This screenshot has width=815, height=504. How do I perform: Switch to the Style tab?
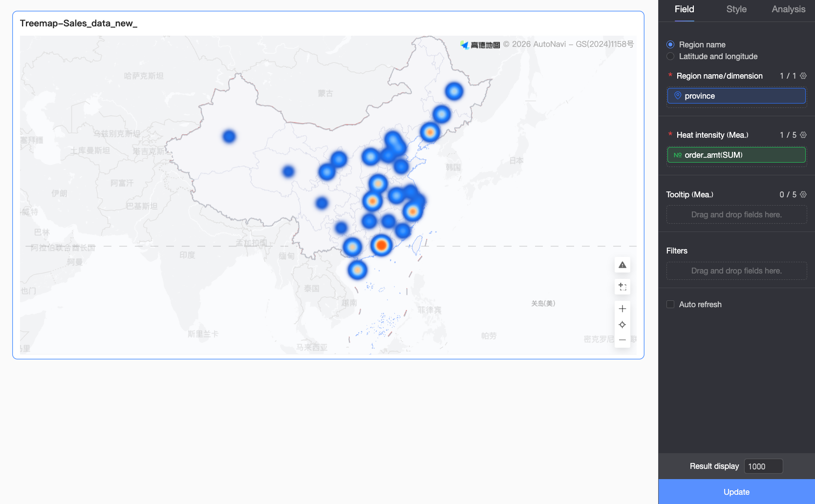point(736,9)
